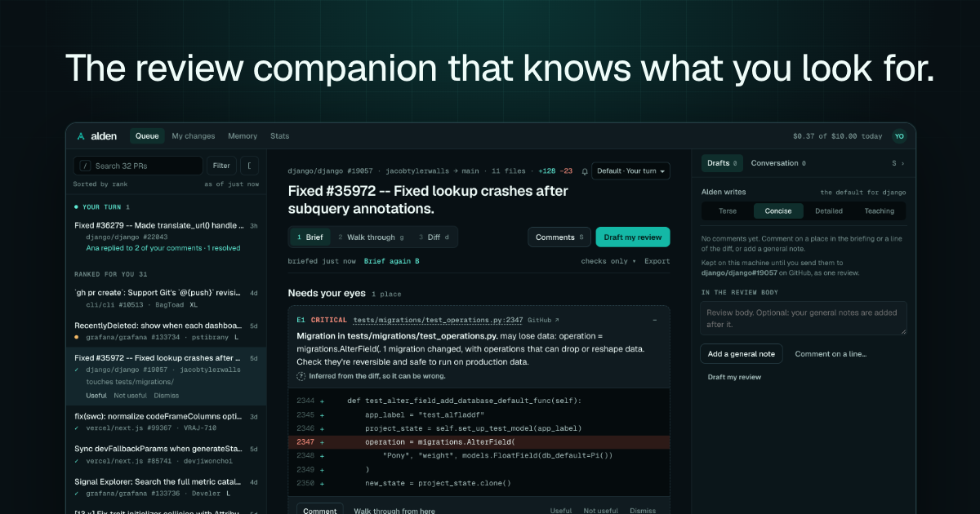This screenshot has height=514, width=980.
Task: Click Comment on a line…
Action: pos(831,354)
